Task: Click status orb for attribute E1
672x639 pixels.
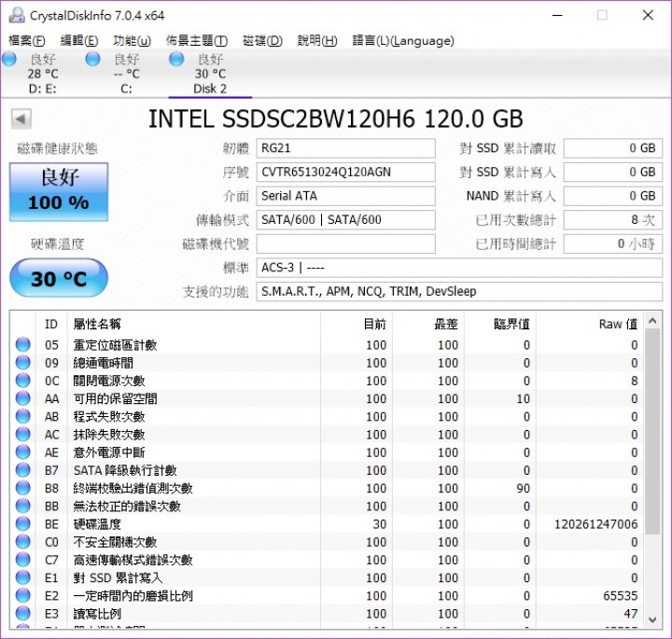Action: [x=23, y=577]
